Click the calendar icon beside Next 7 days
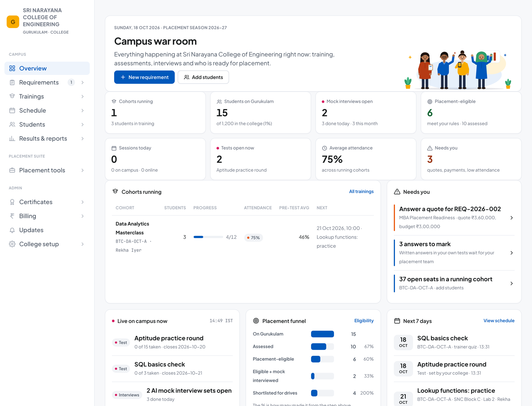The image size is (532, 406). click(397, 321)
